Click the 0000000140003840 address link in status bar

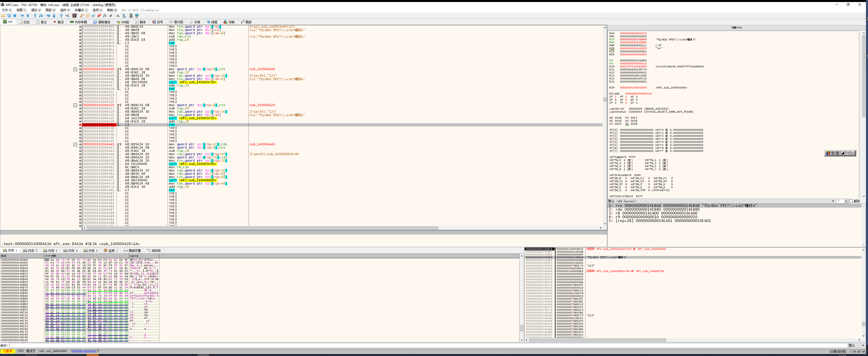[x=84, y=351]
